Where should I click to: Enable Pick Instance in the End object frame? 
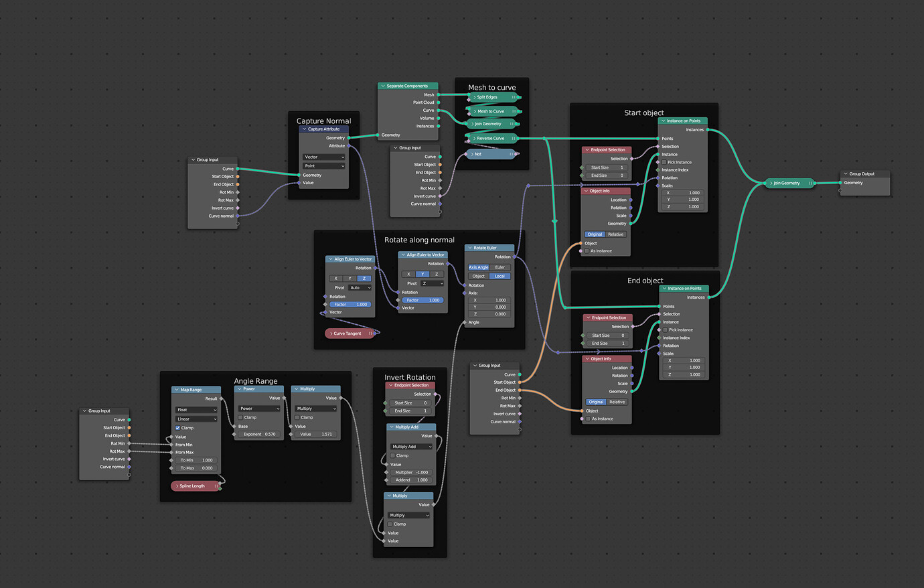point(666,329)
